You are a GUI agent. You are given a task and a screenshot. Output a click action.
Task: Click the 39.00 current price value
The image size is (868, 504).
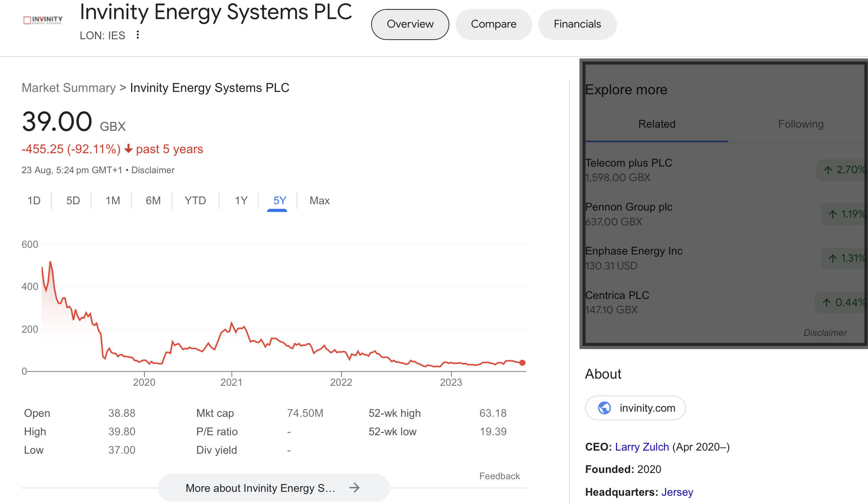click(x=57, y=121)
